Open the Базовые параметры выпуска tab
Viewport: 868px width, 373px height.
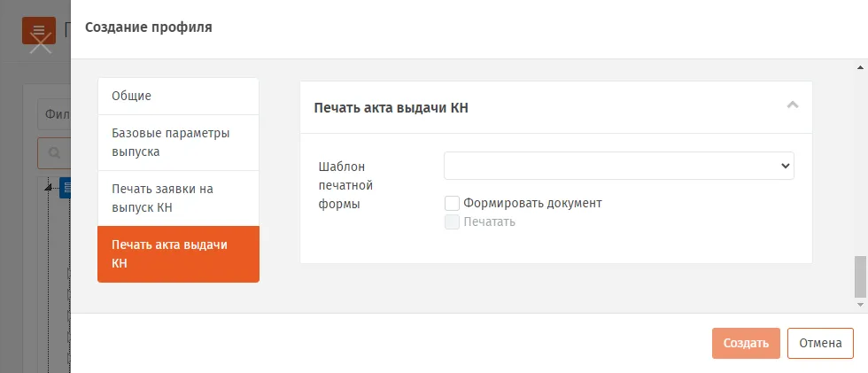pos(178,143)
